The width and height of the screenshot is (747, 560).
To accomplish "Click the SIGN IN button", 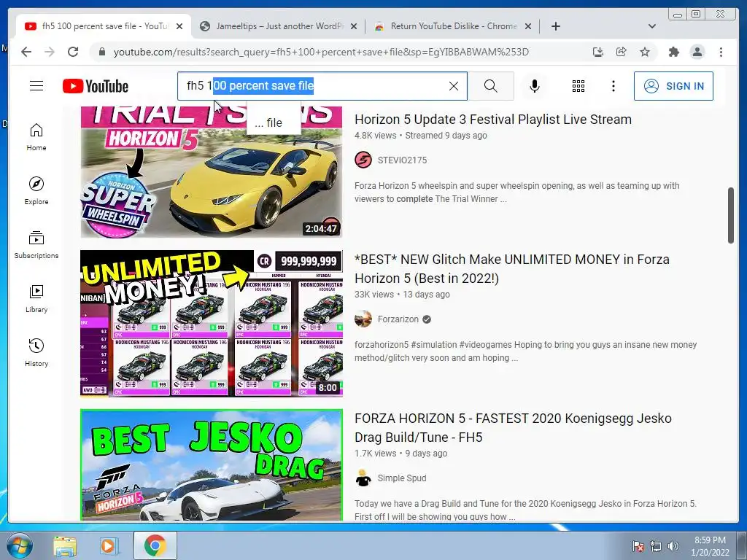I will pyautogui.click(x=673, y=86).
